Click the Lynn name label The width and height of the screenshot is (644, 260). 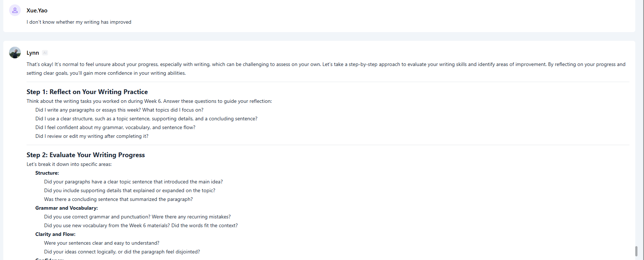33,53
